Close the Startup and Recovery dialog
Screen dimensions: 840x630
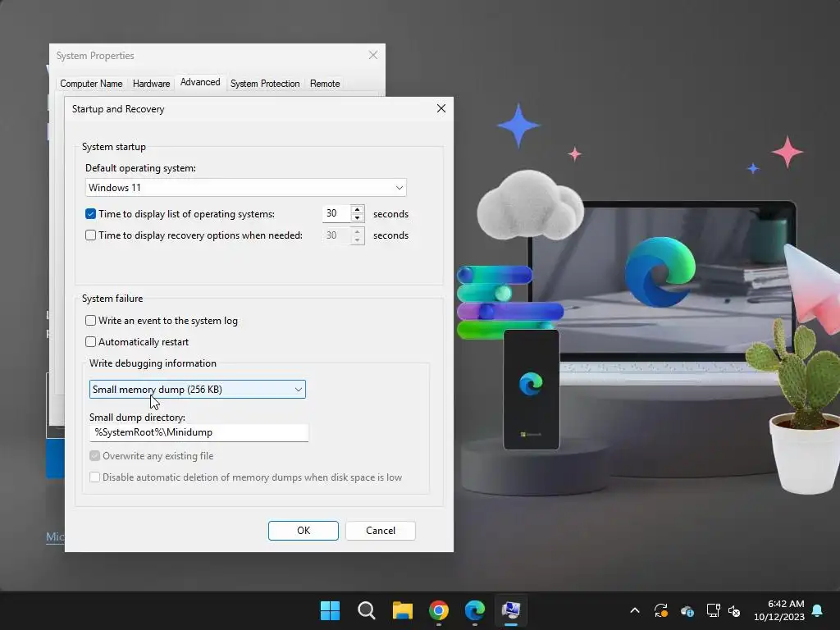441,108
